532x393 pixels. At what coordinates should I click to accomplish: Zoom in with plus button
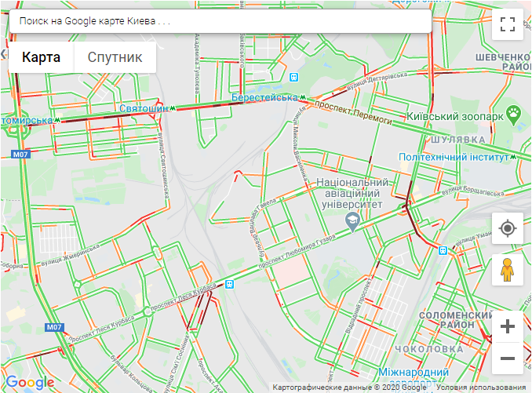508,326
